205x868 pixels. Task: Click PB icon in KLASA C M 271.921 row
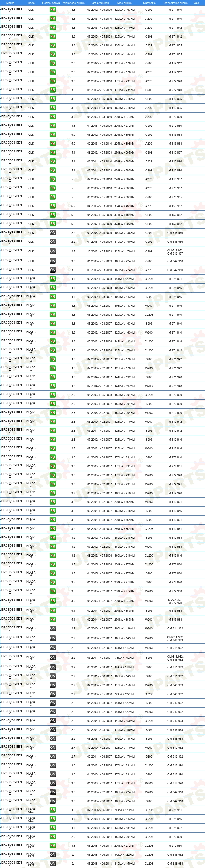point(52,279)
